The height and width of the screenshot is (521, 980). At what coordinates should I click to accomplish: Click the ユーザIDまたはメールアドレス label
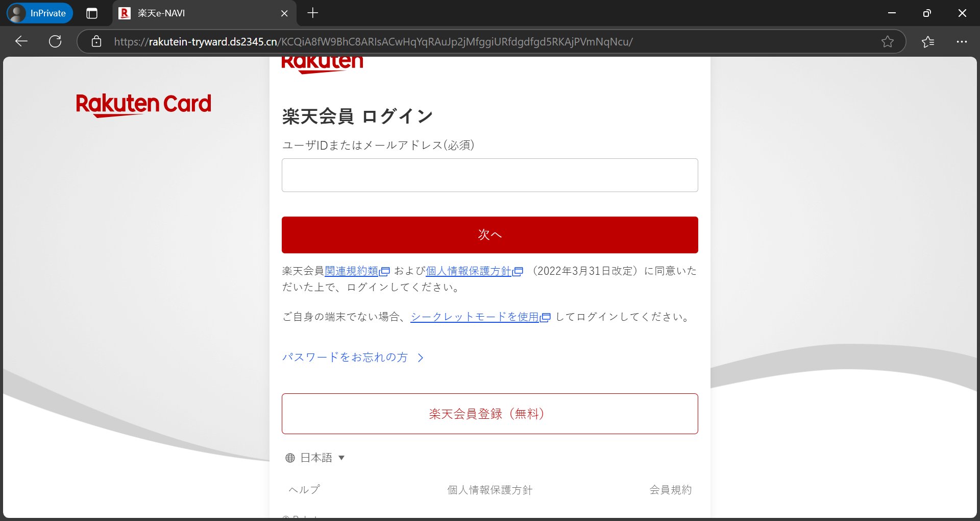pyautogui.click(x=378, y=145)
